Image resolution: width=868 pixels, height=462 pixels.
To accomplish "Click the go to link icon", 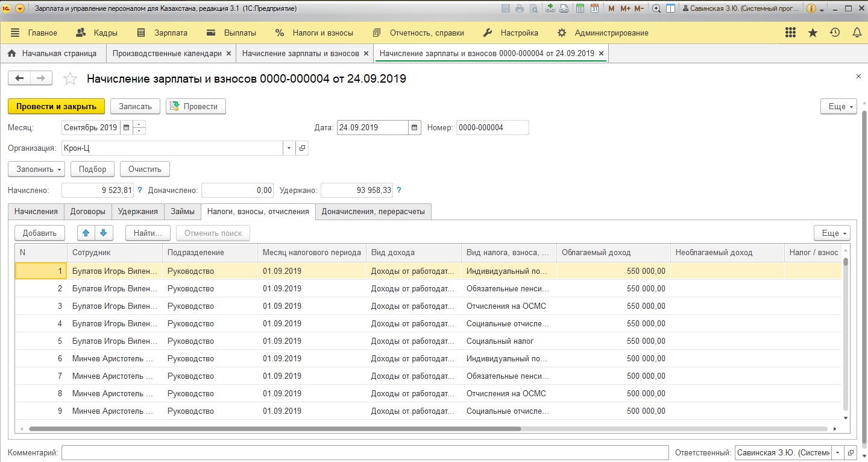I will (564, 8).
